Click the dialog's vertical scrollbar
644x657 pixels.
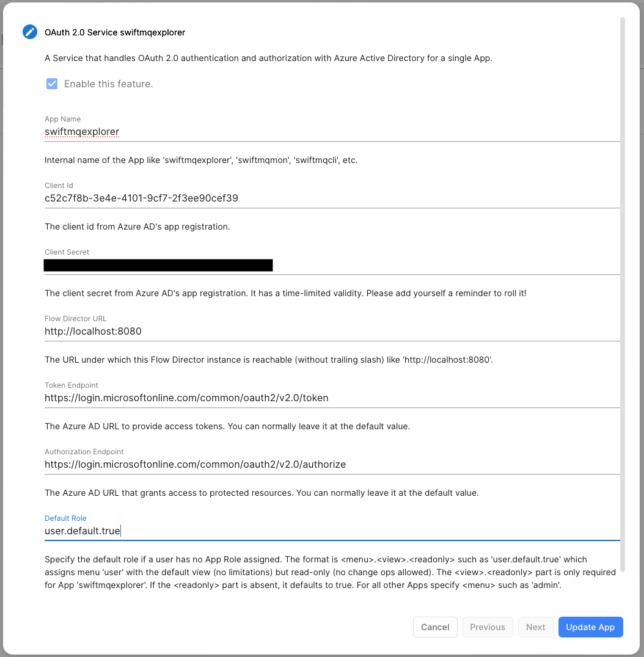coord(623,293)
